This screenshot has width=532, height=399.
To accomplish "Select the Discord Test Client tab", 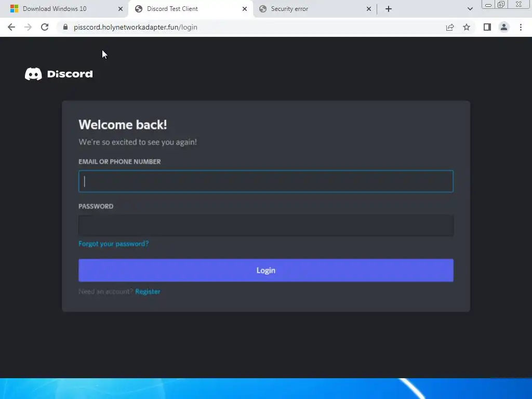I will pyautogui.click(x=190, y=9).
